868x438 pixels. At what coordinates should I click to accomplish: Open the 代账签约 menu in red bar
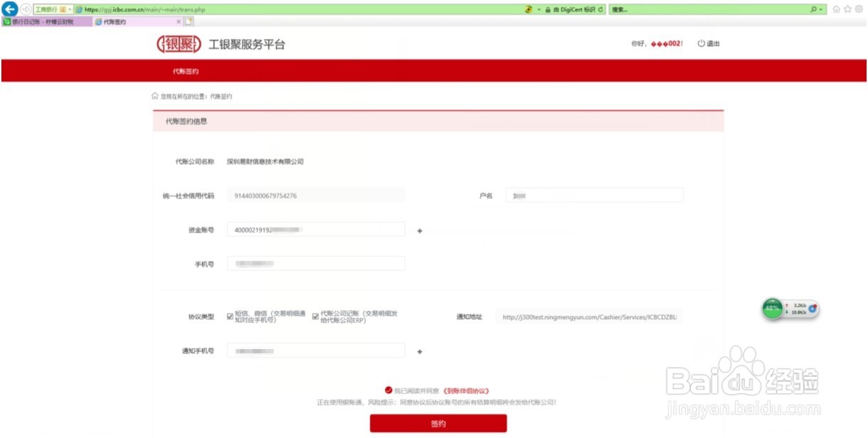coord(186,71)
